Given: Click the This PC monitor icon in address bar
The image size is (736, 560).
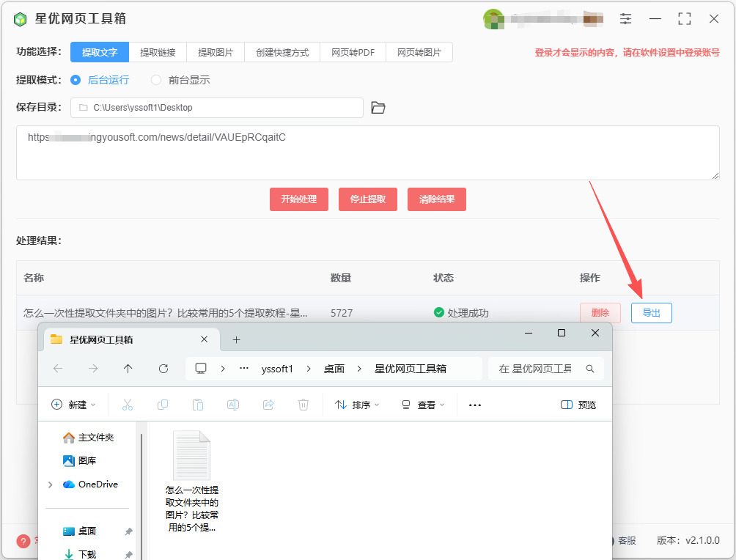Looking at the screenshot, I should [201, 369].
